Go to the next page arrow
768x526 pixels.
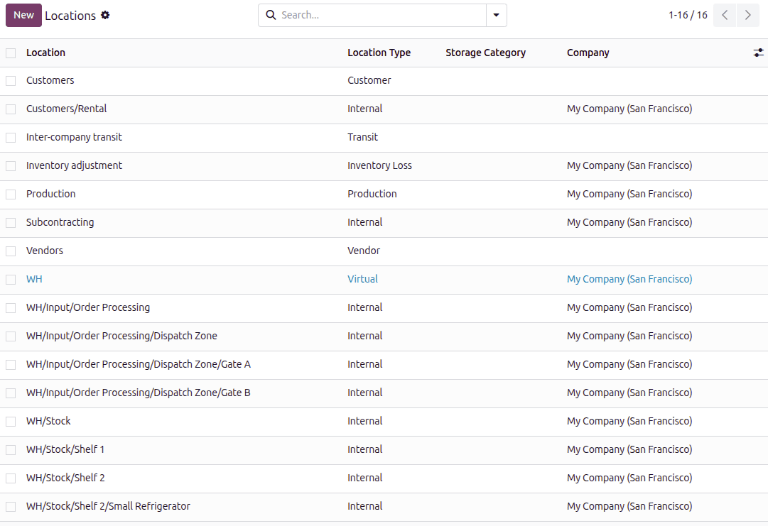click(x=747, y=15)
